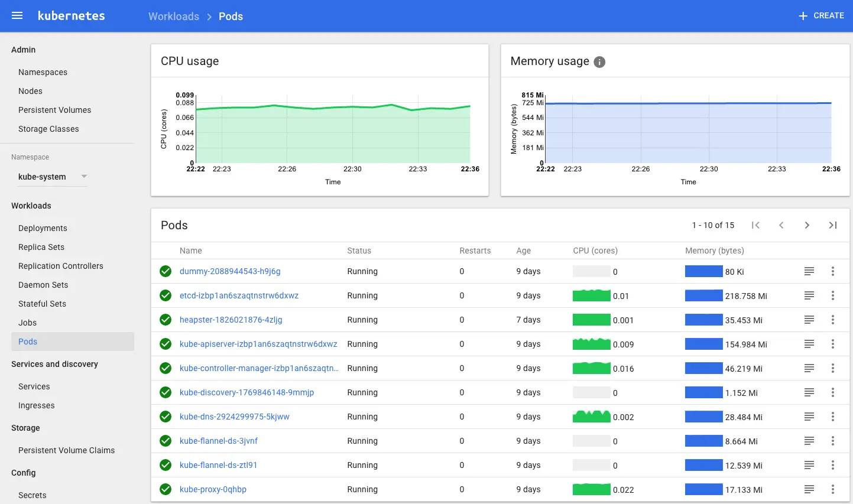Open Jobs in the sidebar
Viewport: 853px width, 504px height.
tap(27, 323)
